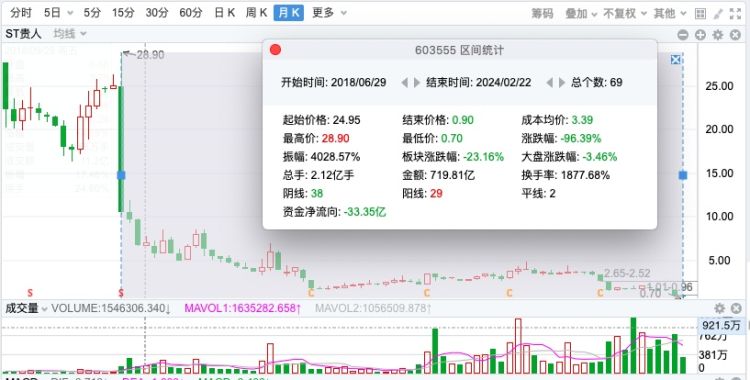Click the right blue range selection handle
This screenshot has width=750, height=380.
tap(683, 176)
